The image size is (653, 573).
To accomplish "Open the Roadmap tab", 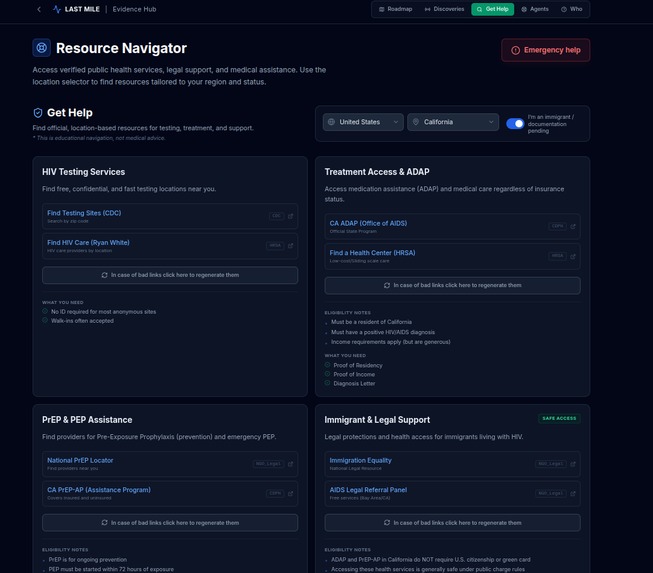I will [x=396, y=9].
